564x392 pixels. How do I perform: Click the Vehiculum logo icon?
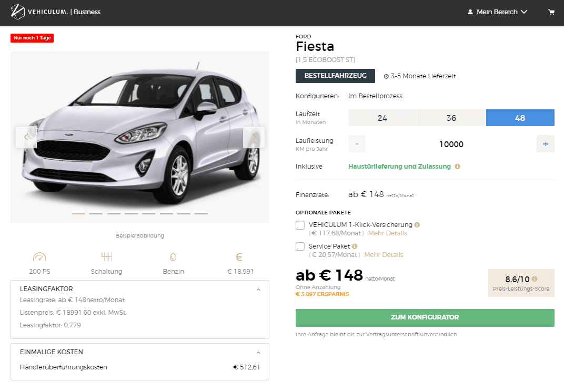18,12
